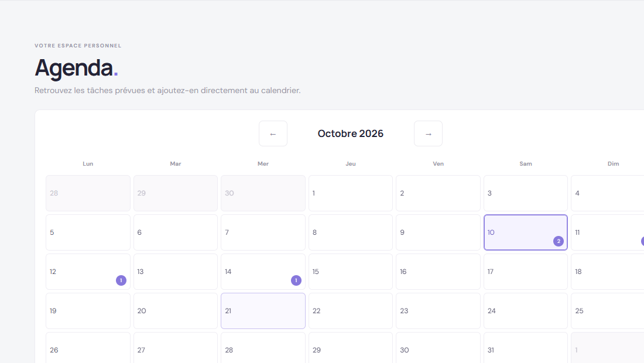
Task: Select greyed-out September 29 cell
Action: point(176,193)
